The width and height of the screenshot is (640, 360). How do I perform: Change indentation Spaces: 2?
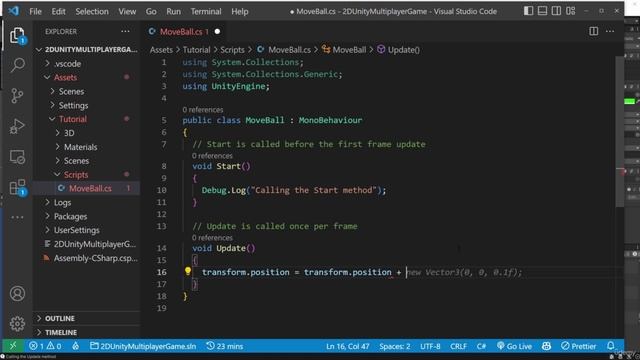[394, 346]
